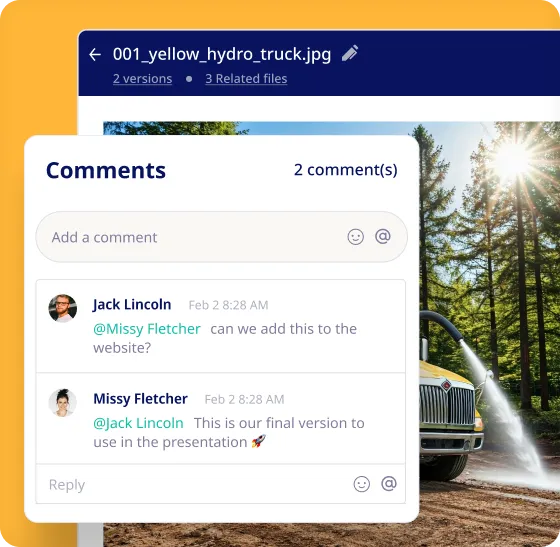Select Missy Fletcher's avatar
Screen dimensions: 560x547
click(63, 403)
